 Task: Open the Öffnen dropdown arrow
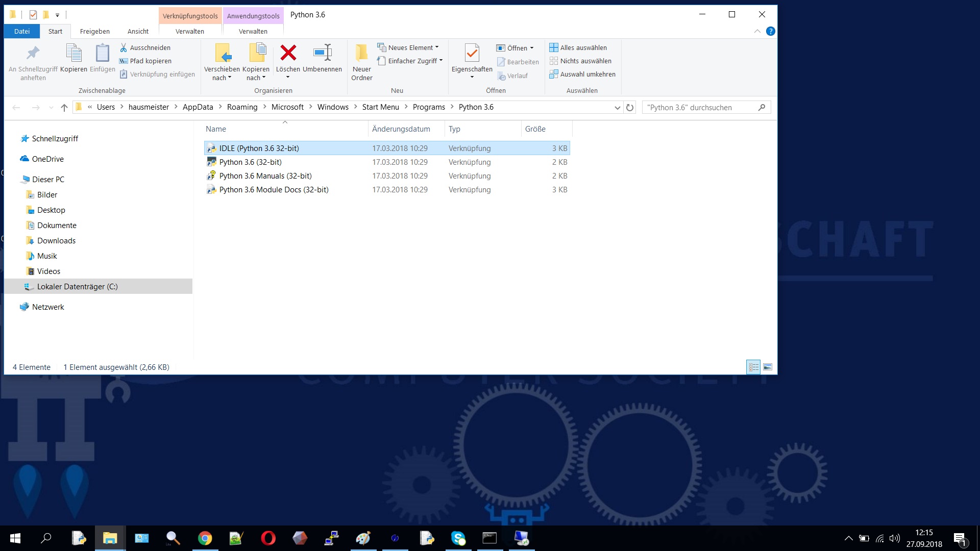(x=532, y=48)
